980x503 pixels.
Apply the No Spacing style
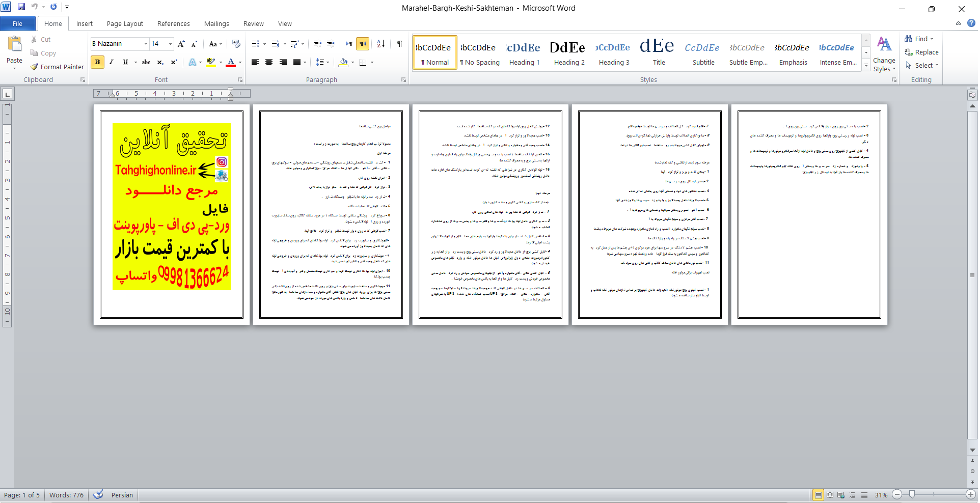tap(479, 52)
